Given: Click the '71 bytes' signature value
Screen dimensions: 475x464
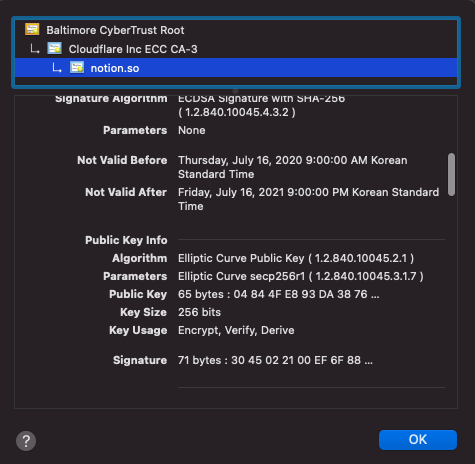Looking at the screenshot, I should 275,360.
